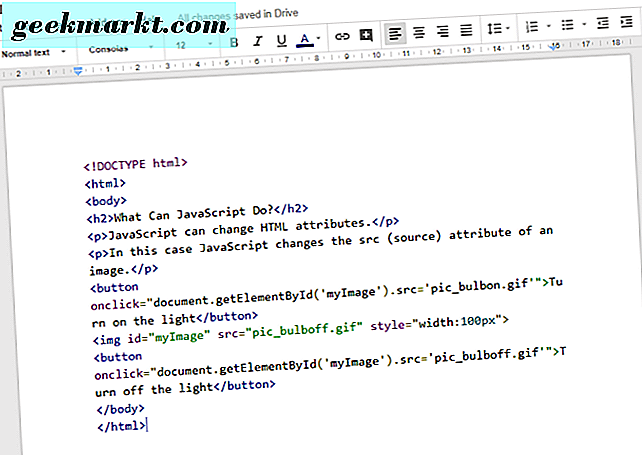Select right align
Image resolution: width=642 pixels, height=455 pixels.
pyautogui.click(x=442, y=32)
